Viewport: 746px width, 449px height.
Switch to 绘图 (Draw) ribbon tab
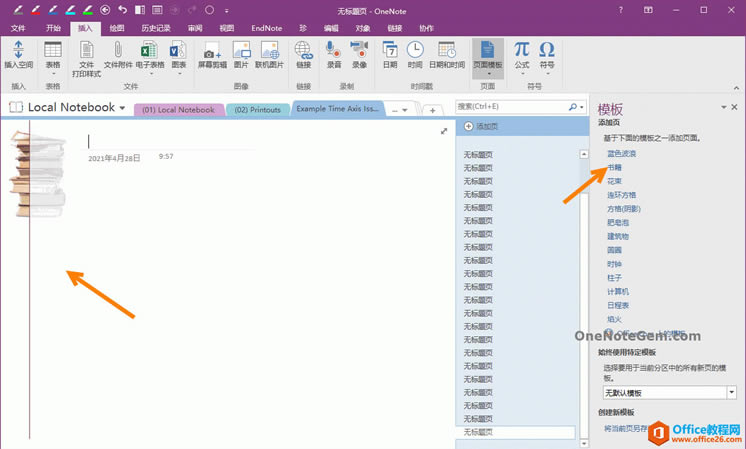[x=117, y=28]
